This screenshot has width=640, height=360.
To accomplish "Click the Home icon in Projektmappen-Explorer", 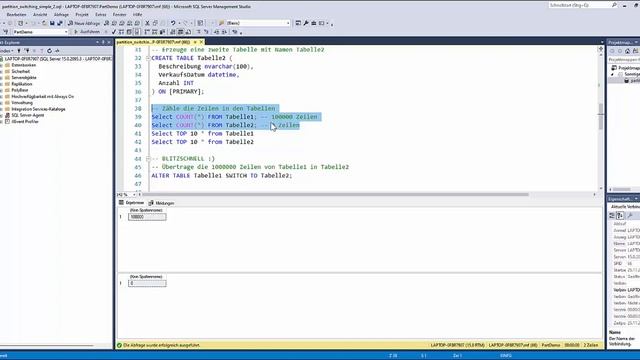I will coord(627,51).
